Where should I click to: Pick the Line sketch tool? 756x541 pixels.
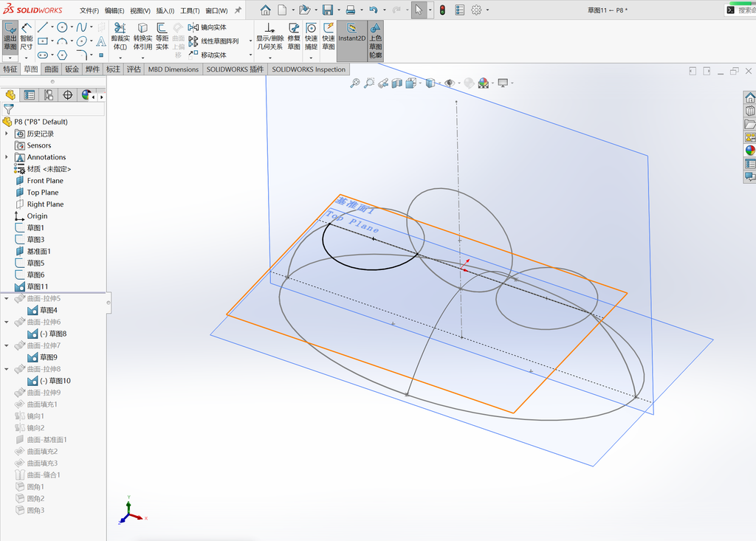pos(42,27)
